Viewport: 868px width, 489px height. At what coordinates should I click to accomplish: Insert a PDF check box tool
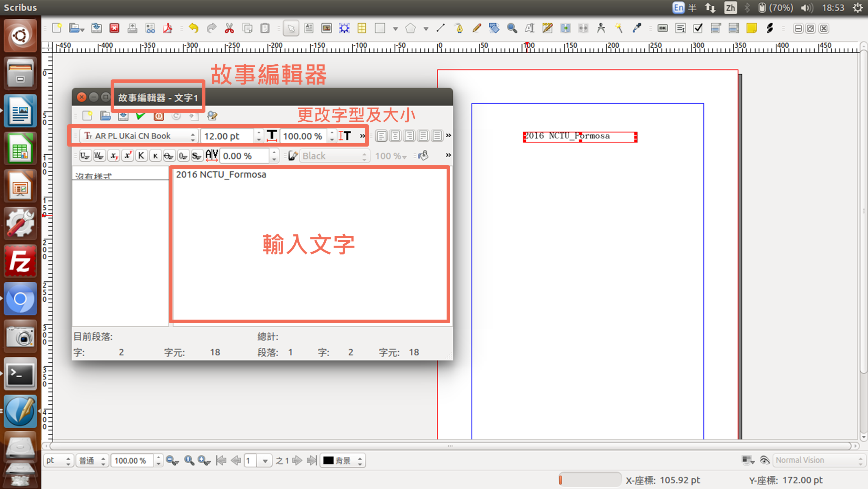click(698, 28)
